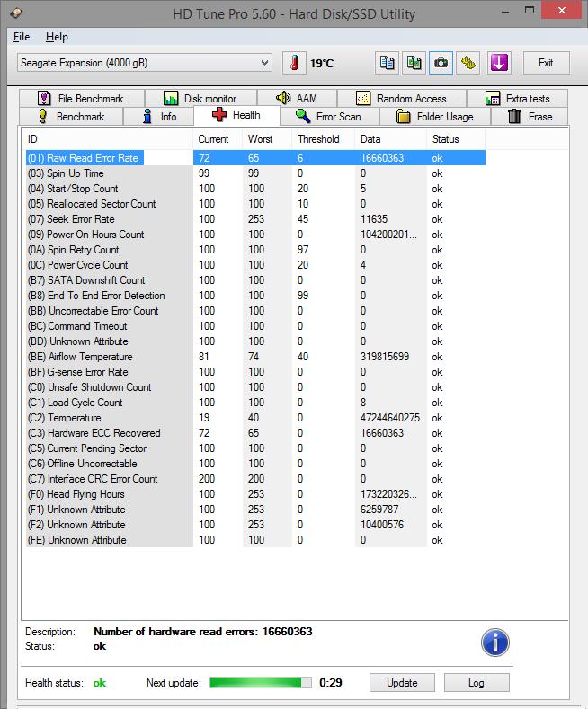
Task: Click the camera save screenshot icon
Action: pyautogui.click(x=441, y=63)
